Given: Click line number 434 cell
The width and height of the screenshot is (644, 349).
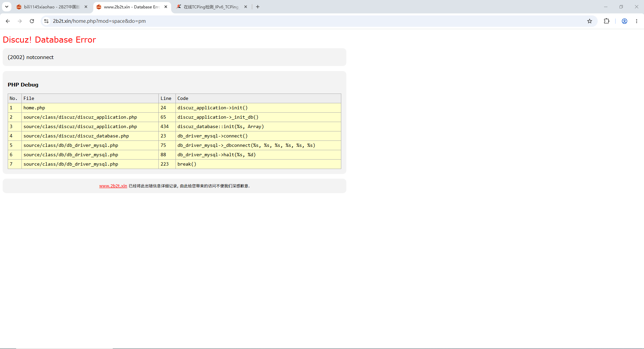Looking at the screenshot, I should click(x=167, y=127).
